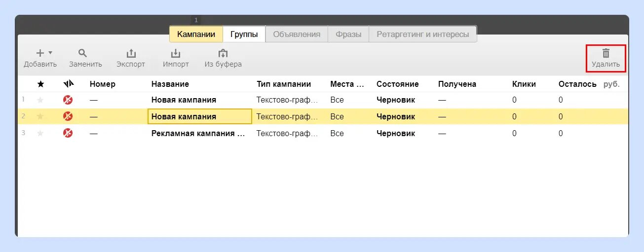The width and height of the screenshot is (644, 252).
Task: Toggle favorite star in row 2
Action: tap(40, 117)
